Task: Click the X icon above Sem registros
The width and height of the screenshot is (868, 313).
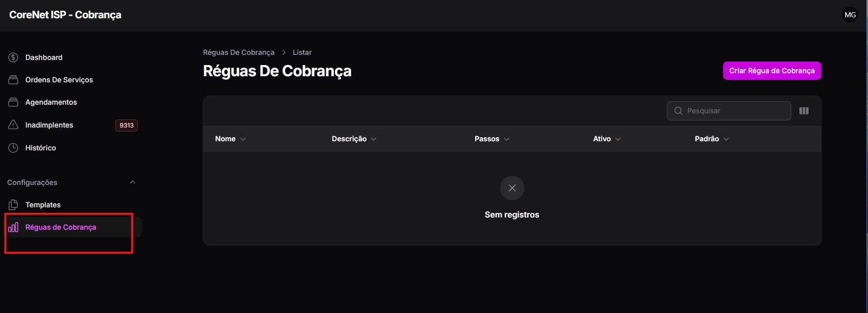Action: pyautogui.click(x=512, y=188)
